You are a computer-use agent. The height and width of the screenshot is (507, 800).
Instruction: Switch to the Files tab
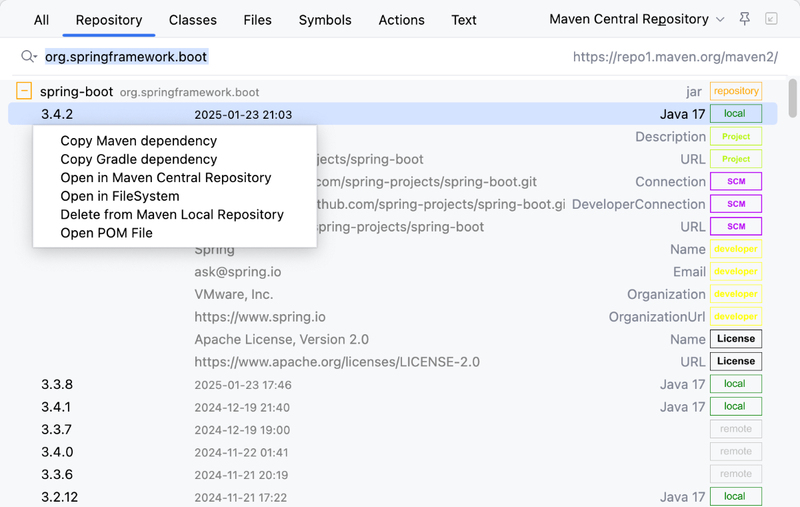[257, 20]
